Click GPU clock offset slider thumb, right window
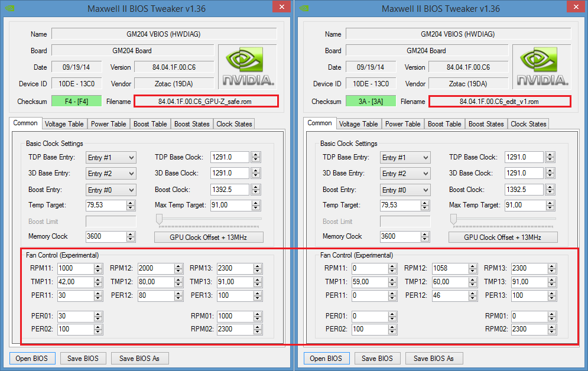The height and width of the screenshot is (371, 588). [x=454, y=219]
